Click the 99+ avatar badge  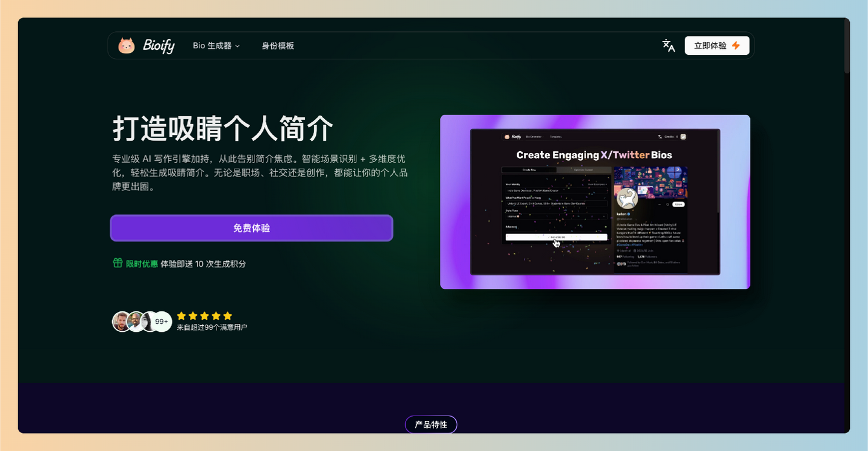tap(162, 322)
